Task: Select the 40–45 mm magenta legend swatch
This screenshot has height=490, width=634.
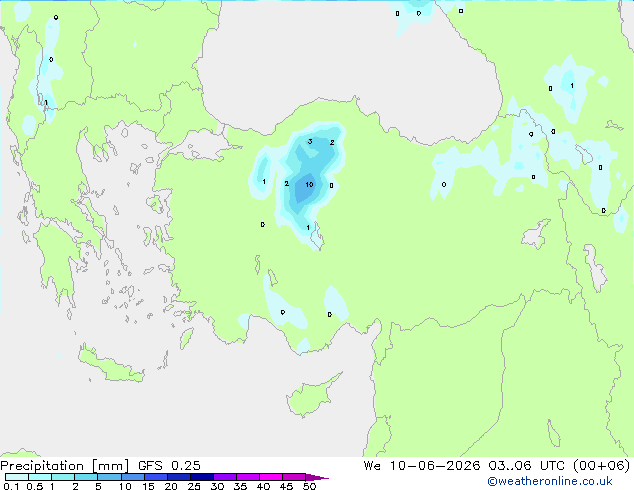Action: [x=271, y=477]
